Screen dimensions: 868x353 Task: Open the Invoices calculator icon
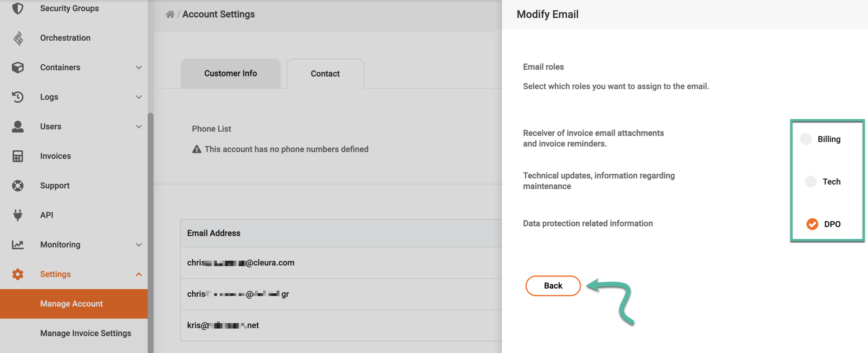[18, 156]
